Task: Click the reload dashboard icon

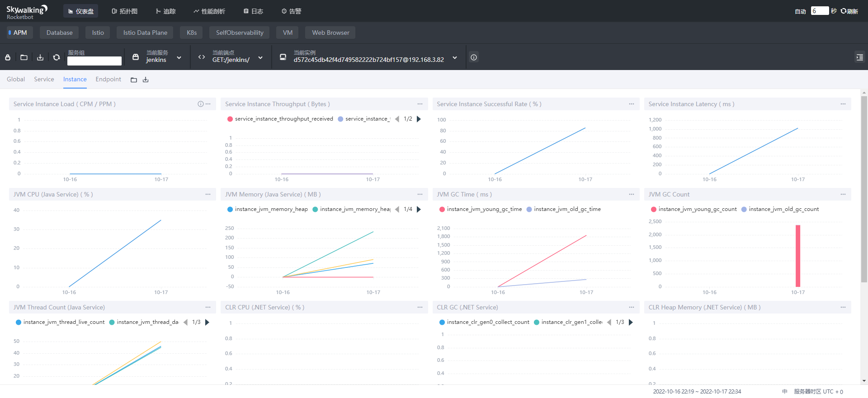Action: [x=57, y=57]
